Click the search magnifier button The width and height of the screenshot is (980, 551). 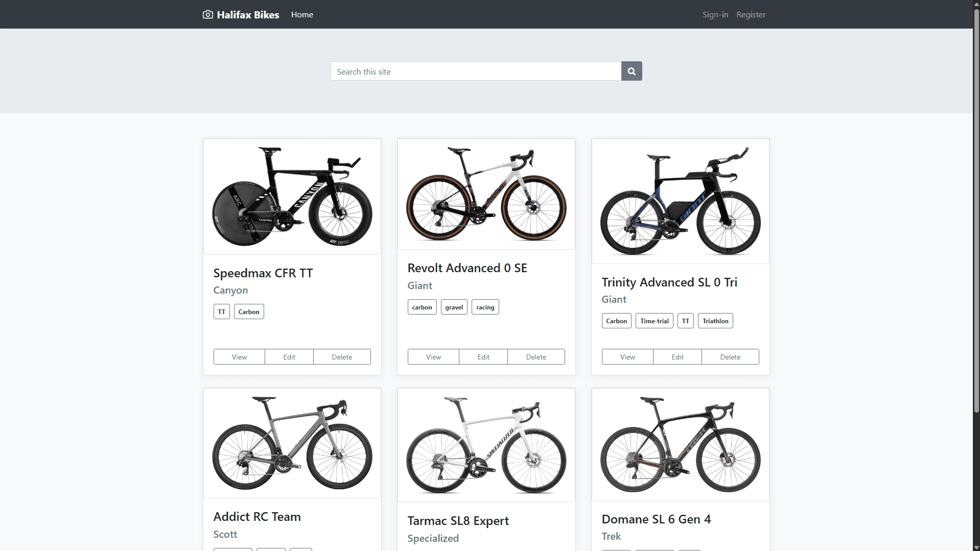[631, 71]
